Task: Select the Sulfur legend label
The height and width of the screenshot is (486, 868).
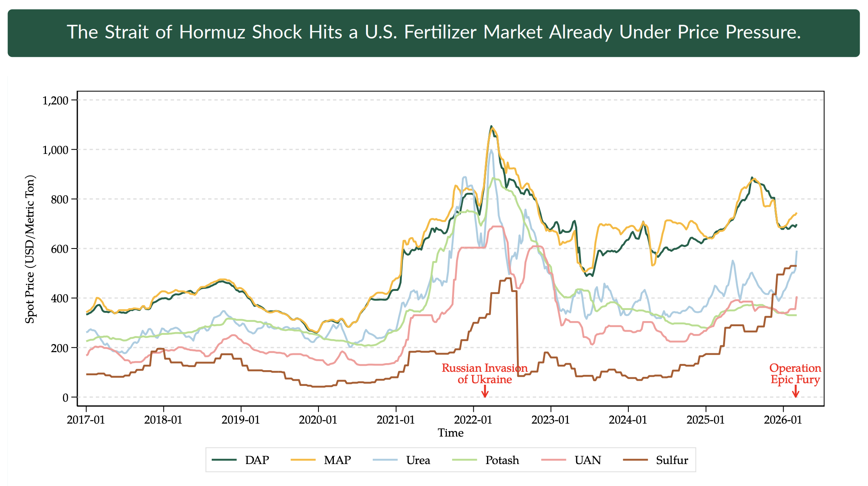Action: coord(672,460)
